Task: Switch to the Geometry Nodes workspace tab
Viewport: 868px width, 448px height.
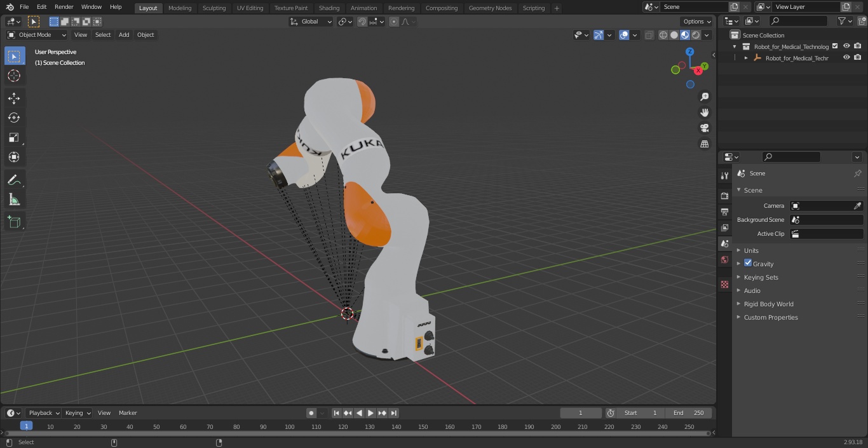Action: click(x=490, y=8)
